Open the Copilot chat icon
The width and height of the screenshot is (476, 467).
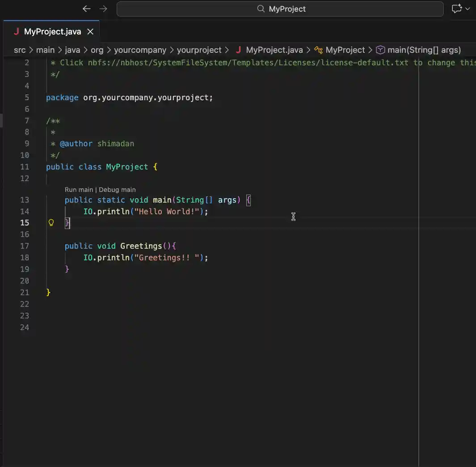click(x=456, y=9)
